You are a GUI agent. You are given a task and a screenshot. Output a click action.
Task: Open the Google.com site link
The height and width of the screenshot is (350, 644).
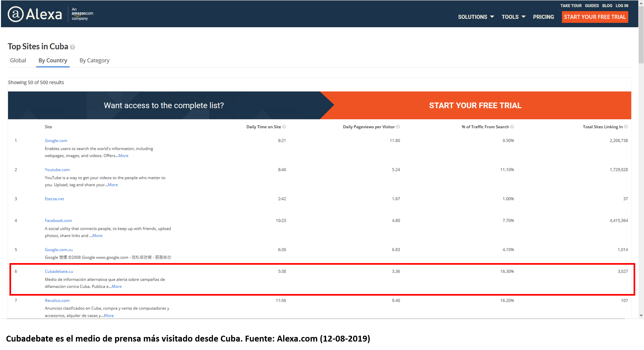[56, 141]
